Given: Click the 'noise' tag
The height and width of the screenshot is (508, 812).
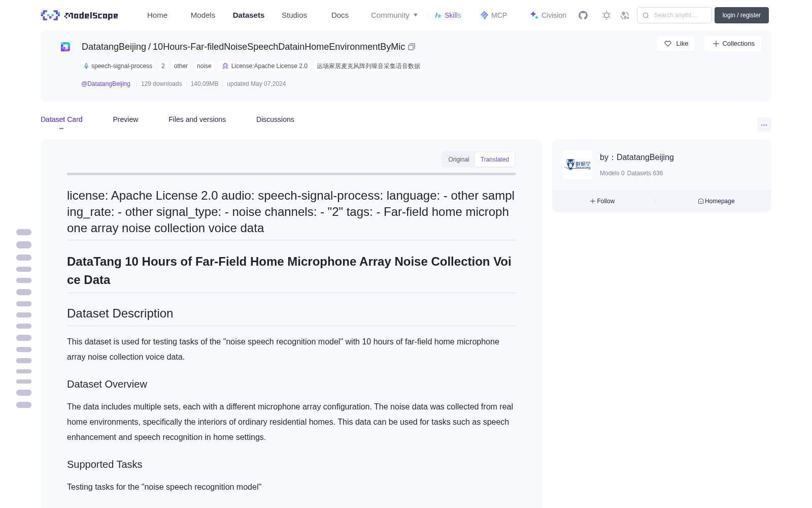Looking at the screenshot, I should point(204,66).
